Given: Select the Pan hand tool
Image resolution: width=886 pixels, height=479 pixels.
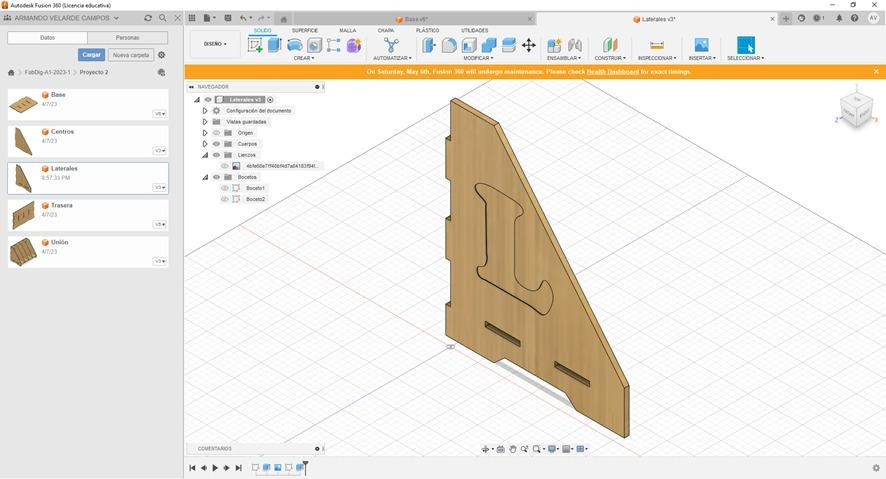Looking at the screenshot, I should pyautogui.click(x=513, y=449).
